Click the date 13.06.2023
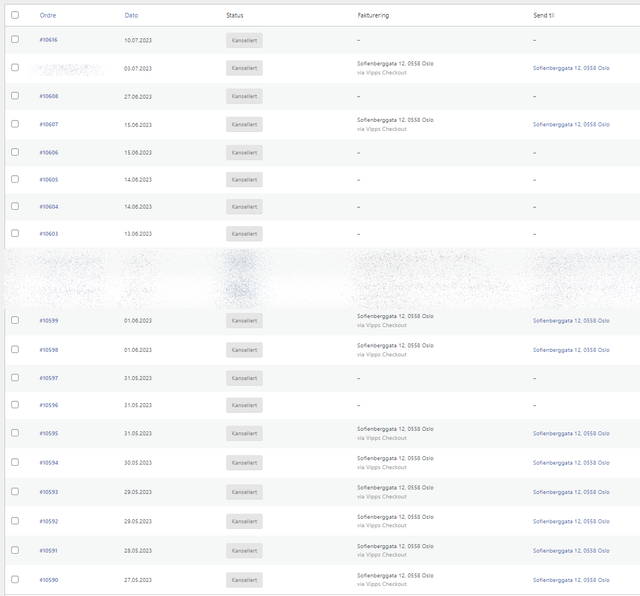The width and height of the screenshot is (640, 596). (x=138, y=234)
